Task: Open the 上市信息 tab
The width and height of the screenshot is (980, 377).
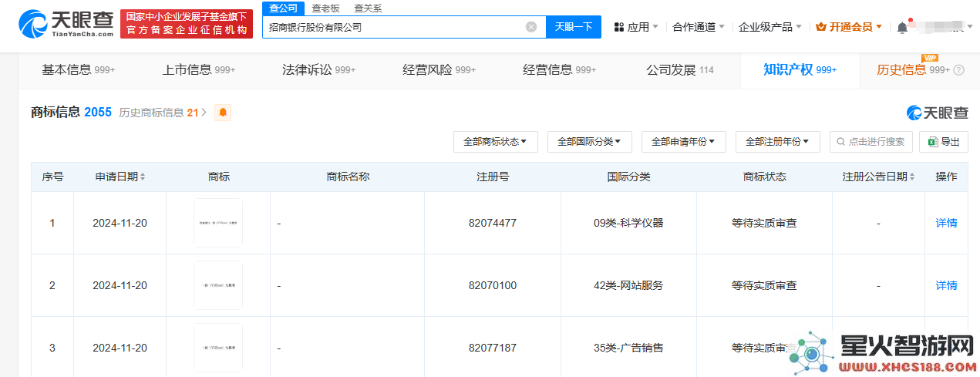Action: point(198,70)
